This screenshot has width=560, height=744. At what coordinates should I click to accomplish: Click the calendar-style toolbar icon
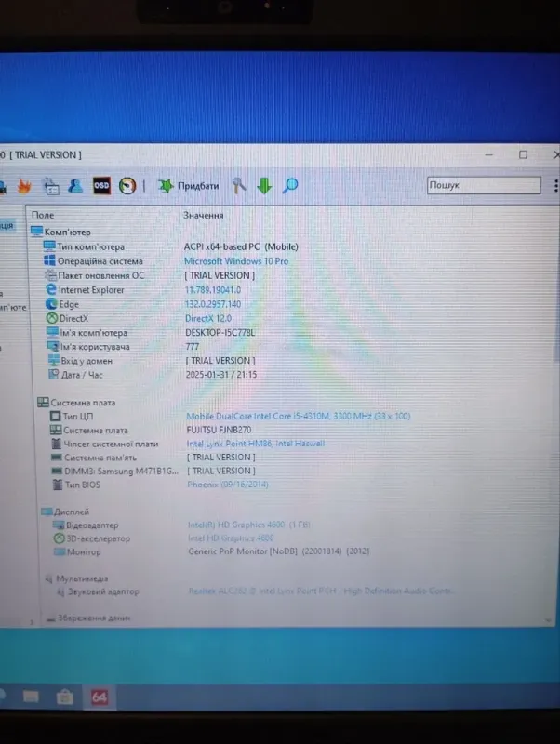click(51, 186)
